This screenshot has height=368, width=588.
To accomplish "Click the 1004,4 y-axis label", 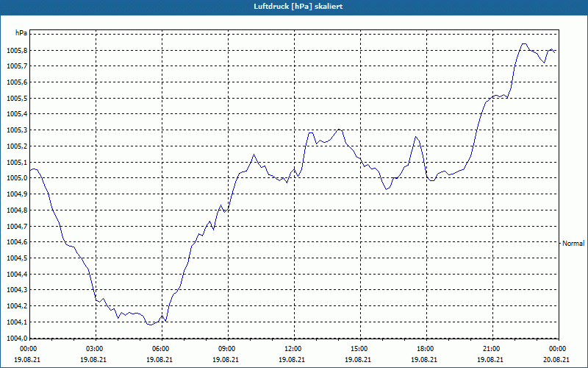I will (17, 274).
